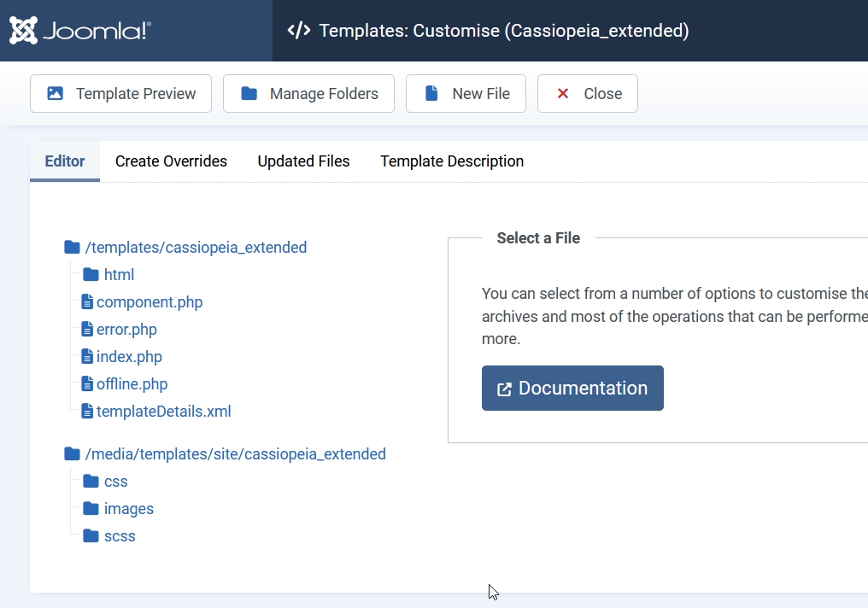Select the Template Description tab
This screenshot has width=868, height=608.
tap(452, 161)
